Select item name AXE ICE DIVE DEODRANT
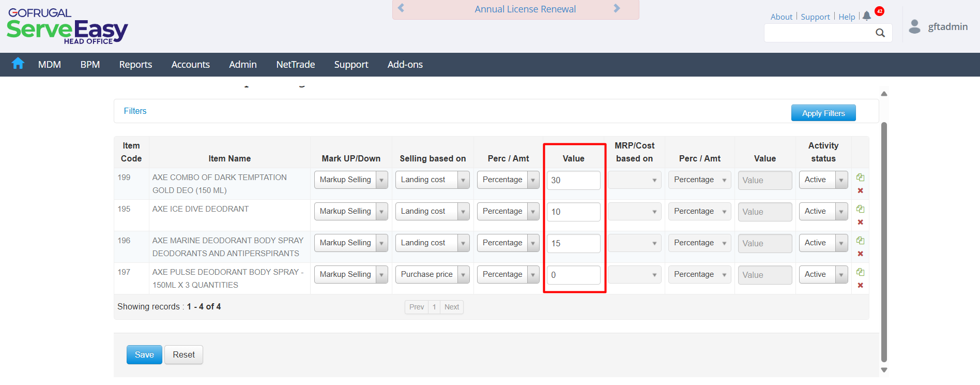This screenshot has height=385, width=980. coord(201,209)
